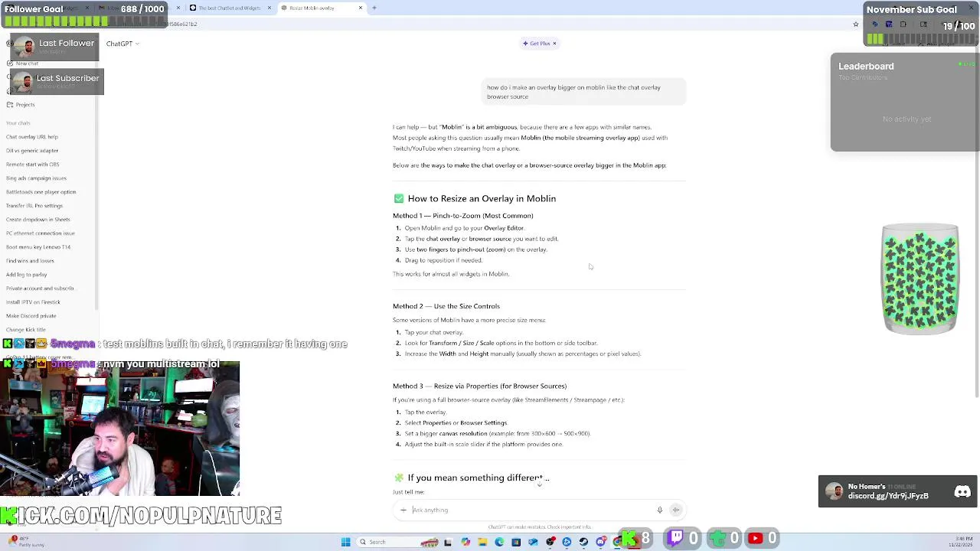The height and width of the screenshot is (551, 980).
Task: Click the 'How to Resize an Overlay in Moblin' heading
Action: (482, 199)
